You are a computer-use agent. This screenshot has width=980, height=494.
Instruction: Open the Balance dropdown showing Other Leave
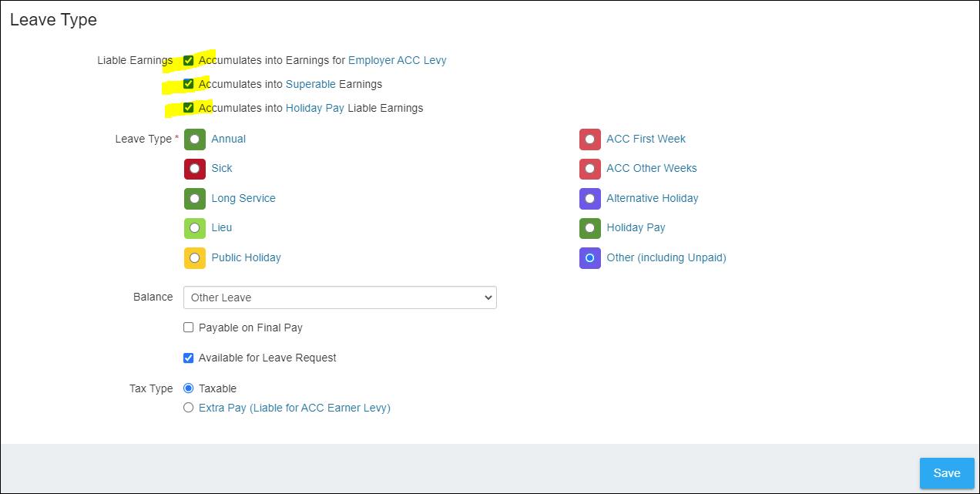click(x=340, y=297)
